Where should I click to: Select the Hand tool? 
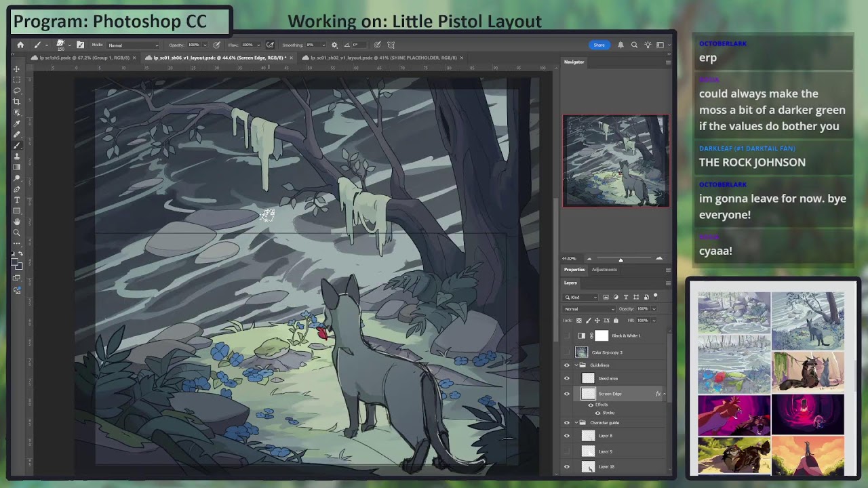pyautogui.click(x=17, y=222)
